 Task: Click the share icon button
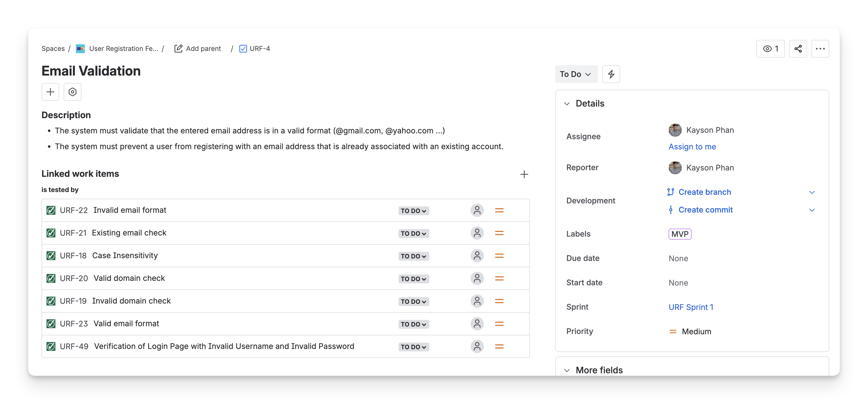click(798, 49)
